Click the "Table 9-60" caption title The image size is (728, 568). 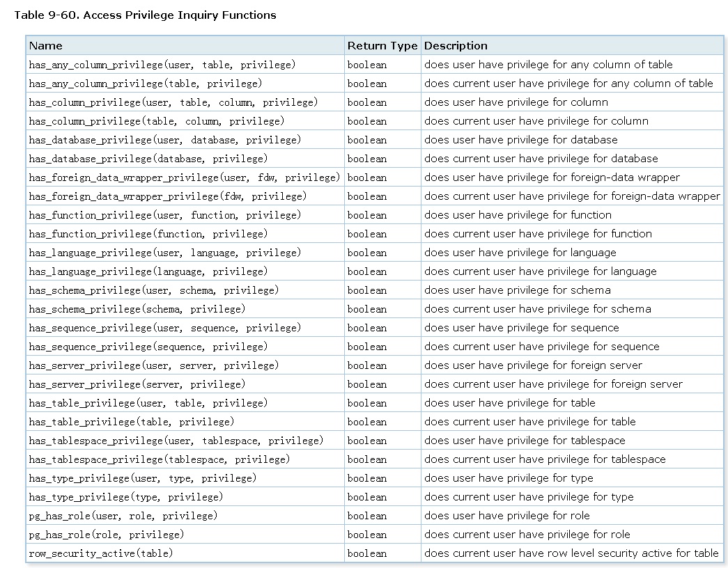pyautogui.click(x=145, y=15)
